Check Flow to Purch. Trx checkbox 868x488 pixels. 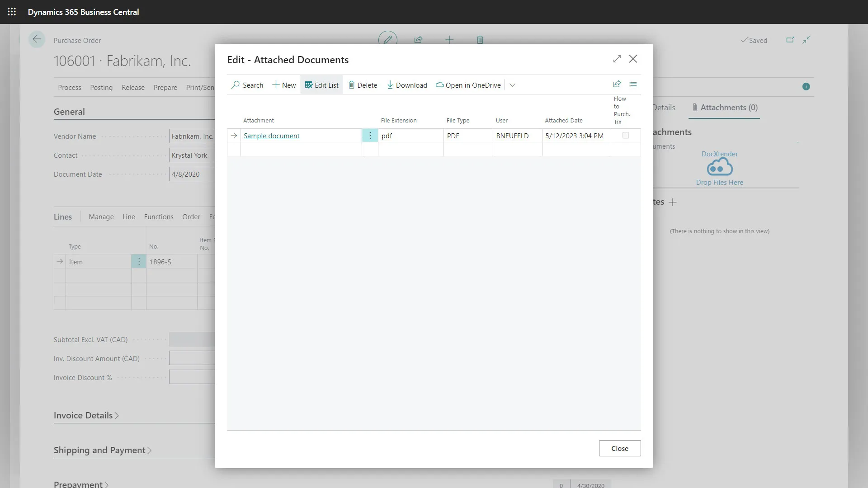pos(626,136)
